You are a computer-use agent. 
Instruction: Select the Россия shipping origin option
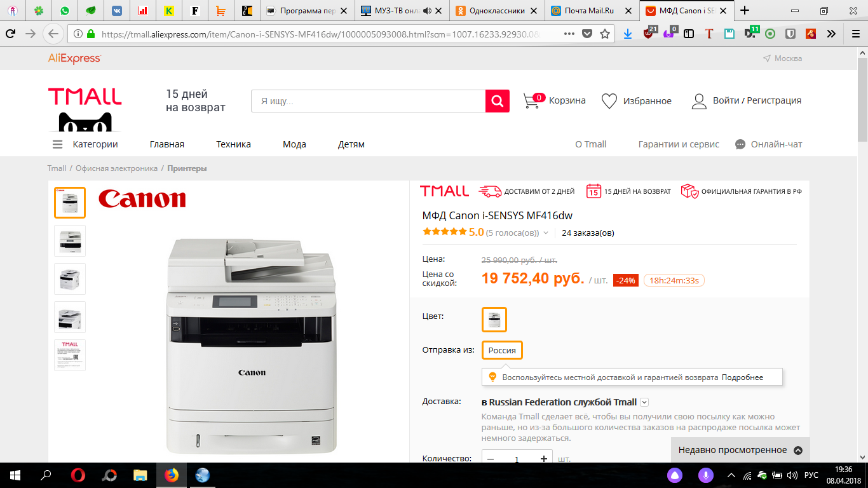pos(502,350)
